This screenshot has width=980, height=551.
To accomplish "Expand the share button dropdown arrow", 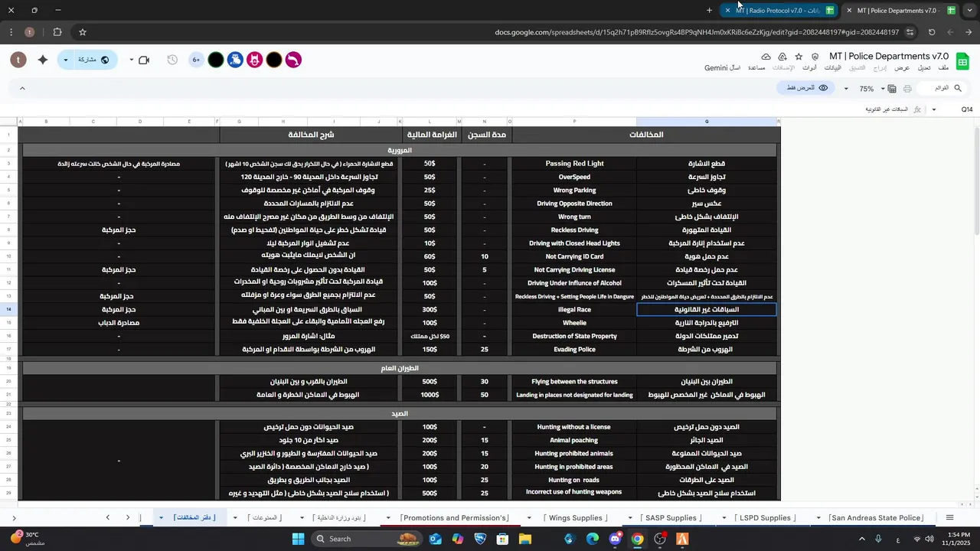I will point(66,60).
